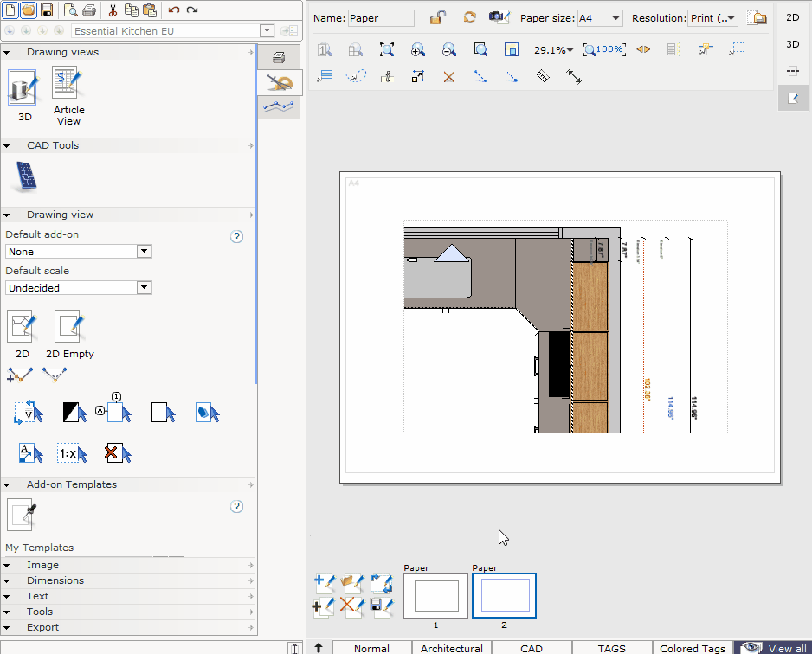
Task: Select the solar panel CAD tool
Action: coord(25,177)
